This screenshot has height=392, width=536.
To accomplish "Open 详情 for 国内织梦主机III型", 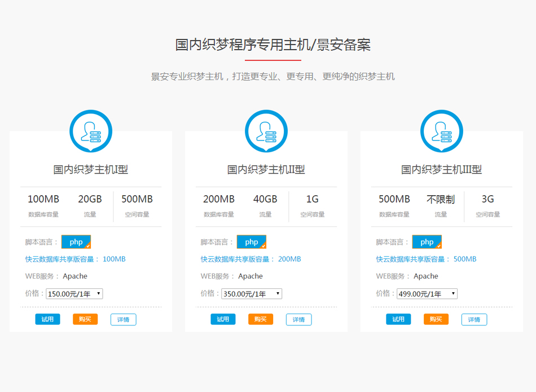I will pos(474,320).
